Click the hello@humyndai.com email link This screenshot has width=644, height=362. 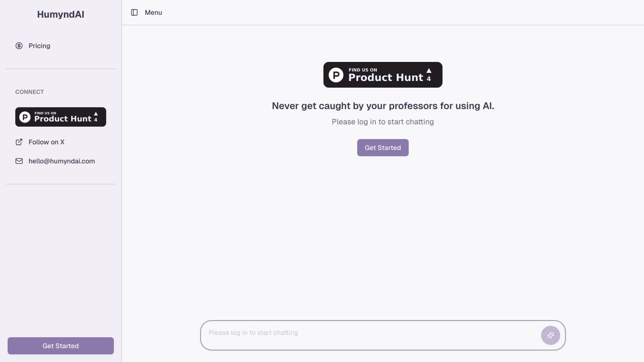[x=61, y=161]
